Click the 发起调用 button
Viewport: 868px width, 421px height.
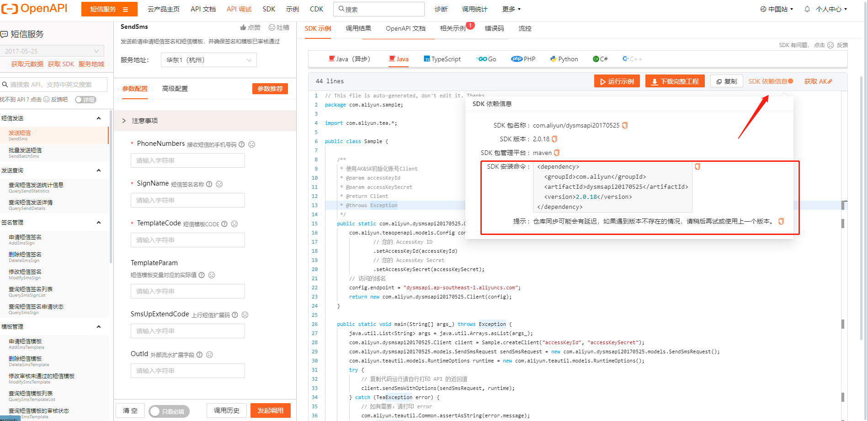(x=271, y=410)
